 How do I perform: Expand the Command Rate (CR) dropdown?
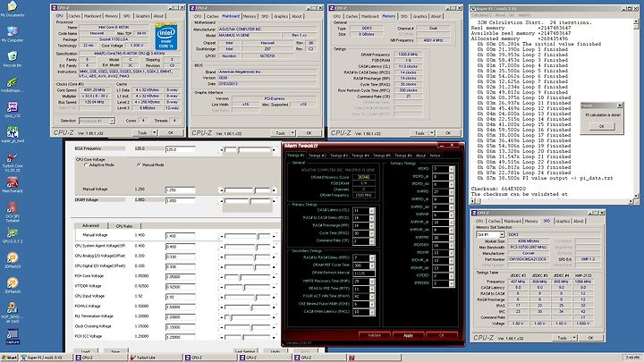(372, 241)
